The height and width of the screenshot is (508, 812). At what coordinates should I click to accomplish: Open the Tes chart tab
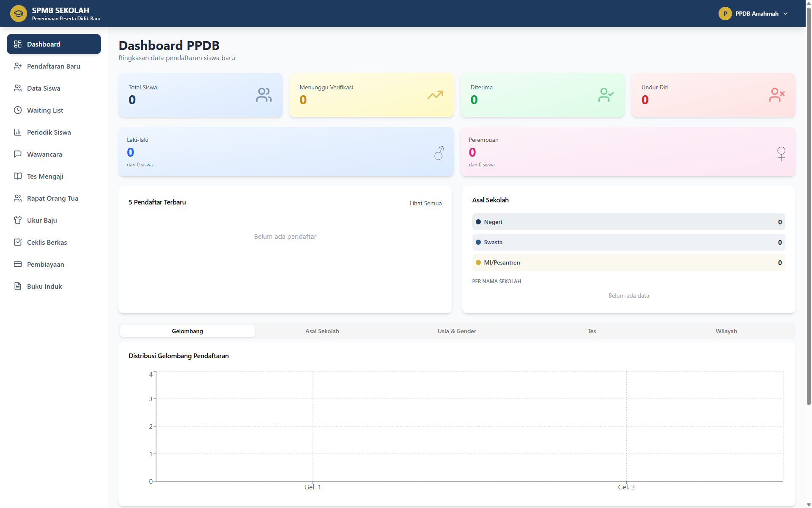(592, 331)
